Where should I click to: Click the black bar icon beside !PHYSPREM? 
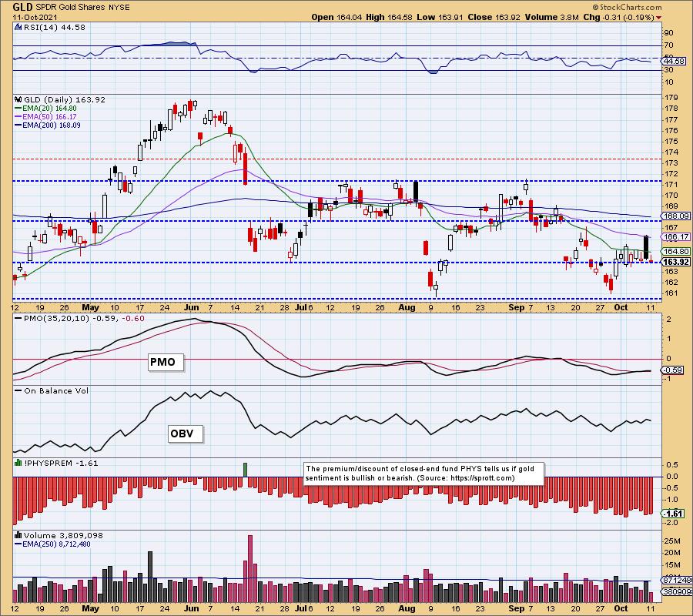(x=18, y=463)
